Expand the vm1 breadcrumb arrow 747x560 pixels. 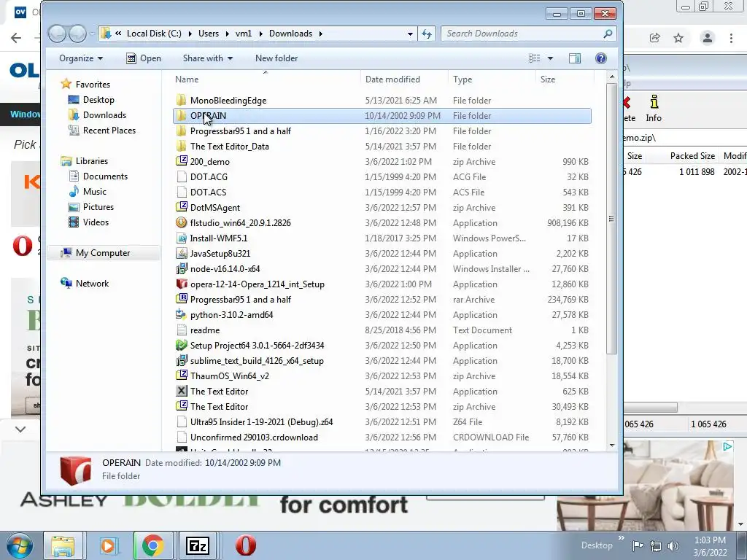pyautogui.click(x=260, y=34)
